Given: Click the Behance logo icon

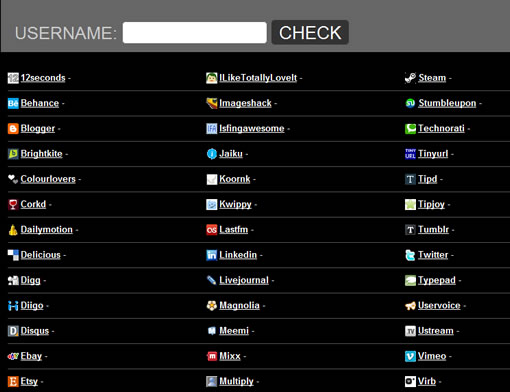Looking at the screenshot, I should [x=13, y=103].
